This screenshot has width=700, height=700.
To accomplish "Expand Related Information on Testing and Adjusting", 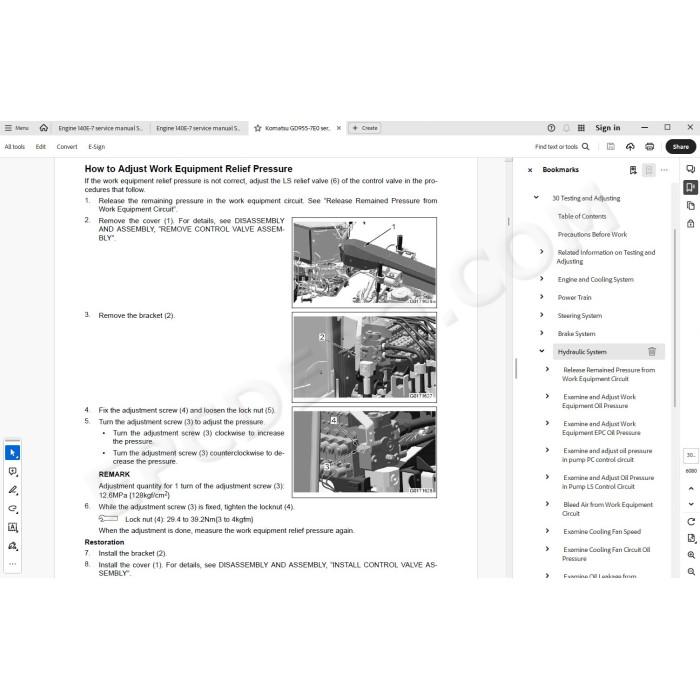I will (542, 252).
